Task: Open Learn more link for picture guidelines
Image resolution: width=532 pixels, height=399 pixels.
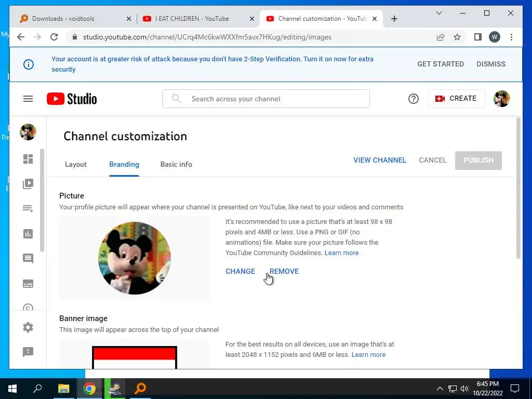Action: click(342, 253)
